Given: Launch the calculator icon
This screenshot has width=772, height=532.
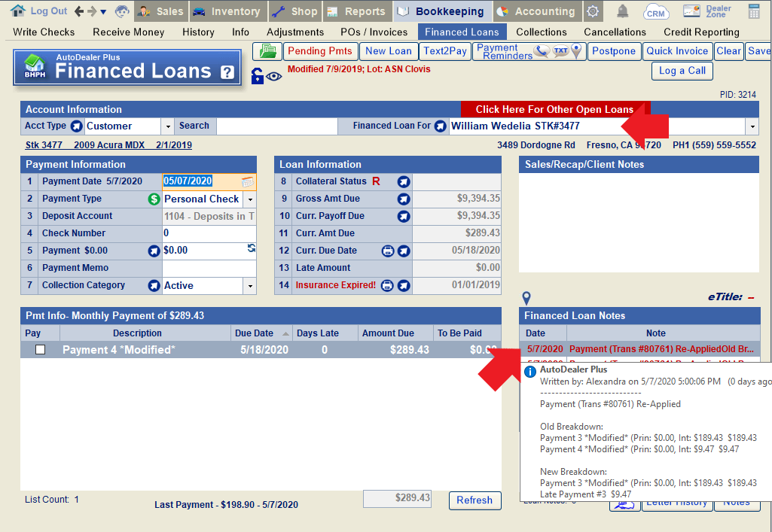Looking at the screenshot, I should tap(754, 11).
